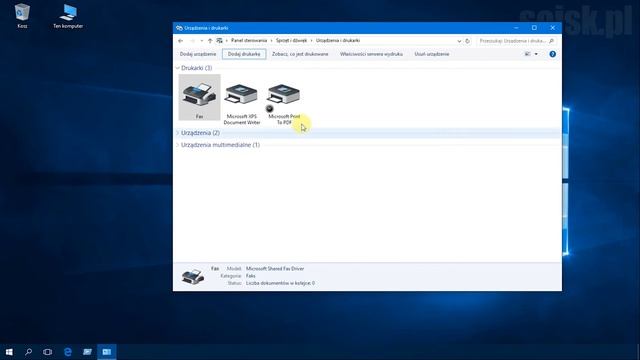Image resolution: width=640 pixels, height=360 pixels.
Task: Open the Windows Start menu
Action: pos(9,352)
